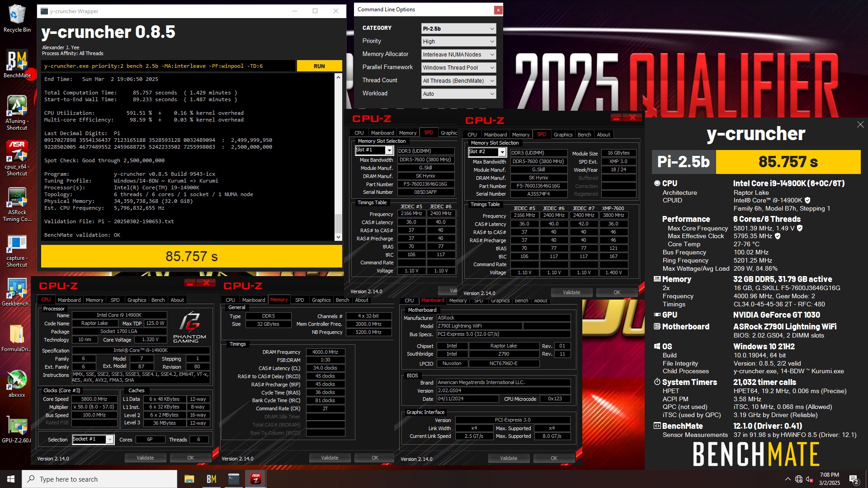
Task: Open the GPU-Z.2.60 desktop icon
Action: click(17, 430)
